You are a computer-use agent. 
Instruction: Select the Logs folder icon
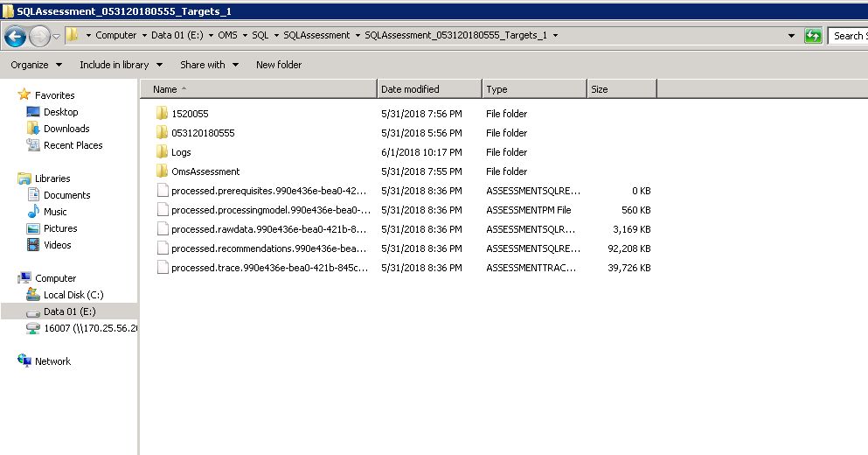162,152
